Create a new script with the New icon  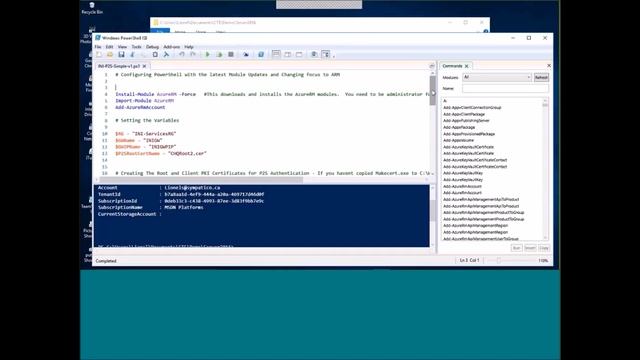click(99, 54)
